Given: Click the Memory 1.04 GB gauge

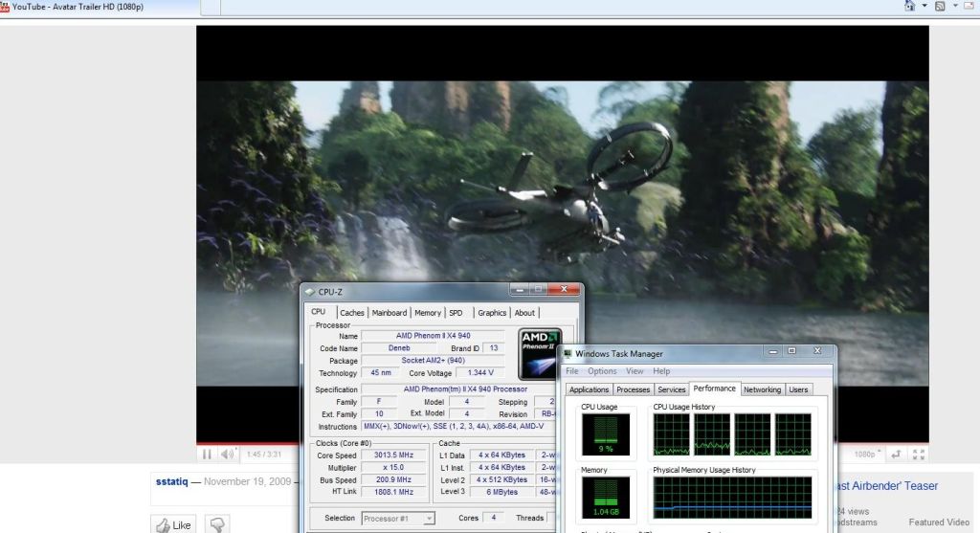Looking at the screenshot, I should click(606, 498).
